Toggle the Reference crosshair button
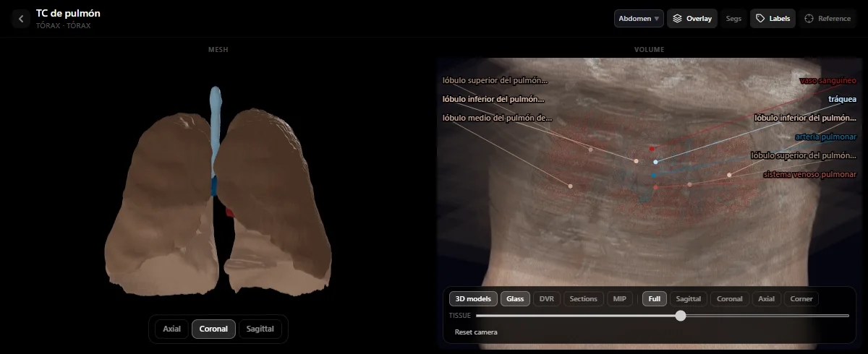 pos(827,19)
